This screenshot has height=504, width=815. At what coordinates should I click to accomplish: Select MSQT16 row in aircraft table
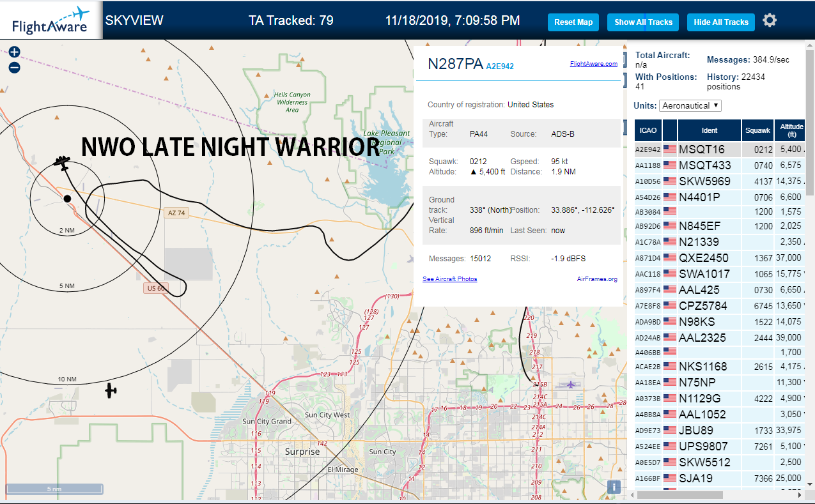click(720, 149)
